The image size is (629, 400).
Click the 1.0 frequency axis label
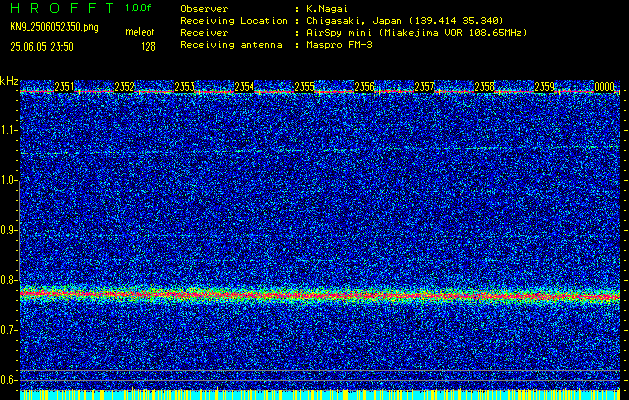[x=9, y=180]
